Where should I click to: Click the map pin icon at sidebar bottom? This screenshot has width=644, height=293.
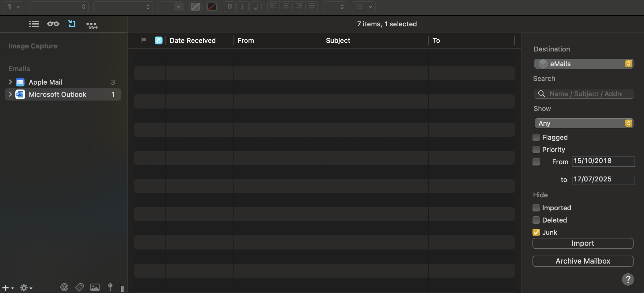pyautogui.click(x=110, y=287)
